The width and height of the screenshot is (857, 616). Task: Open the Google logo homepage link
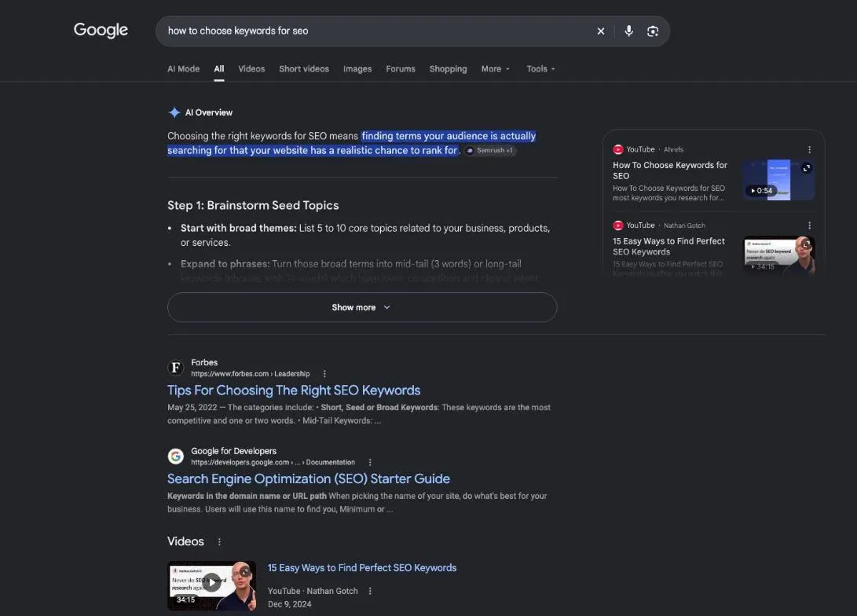tap(101, 30)
